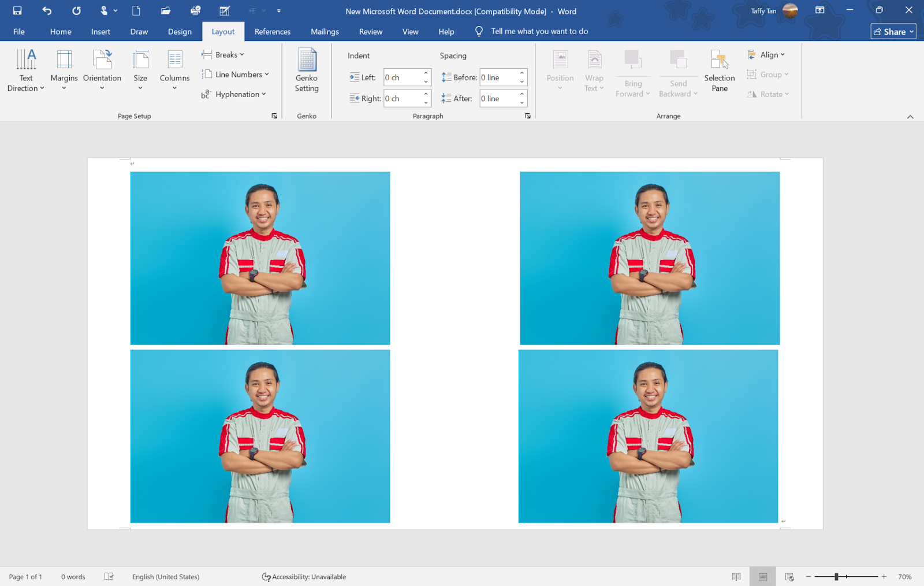Switch to Mailings tab

(x=325, y=32)
